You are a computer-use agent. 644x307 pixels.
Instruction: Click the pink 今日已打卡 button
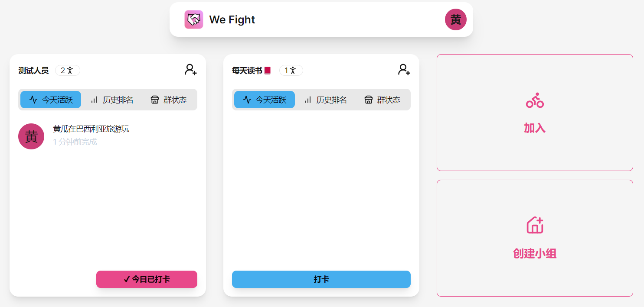[147, 279]
